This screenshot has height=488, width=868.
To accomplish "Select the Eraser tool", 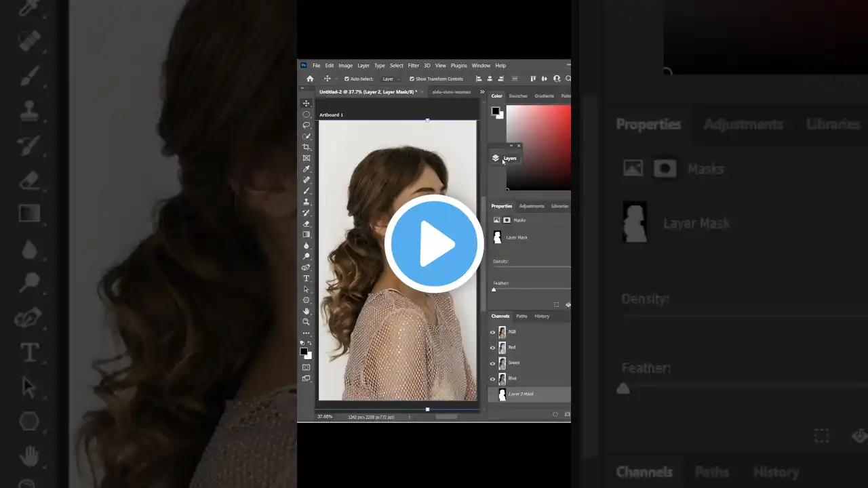I will tap(307, 224).
